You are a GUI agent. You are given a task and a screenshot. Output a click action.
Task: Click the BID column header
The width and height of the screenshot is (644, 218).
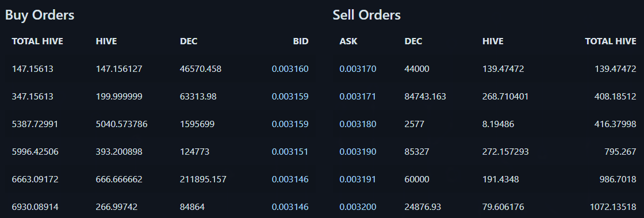click(301, 41)
